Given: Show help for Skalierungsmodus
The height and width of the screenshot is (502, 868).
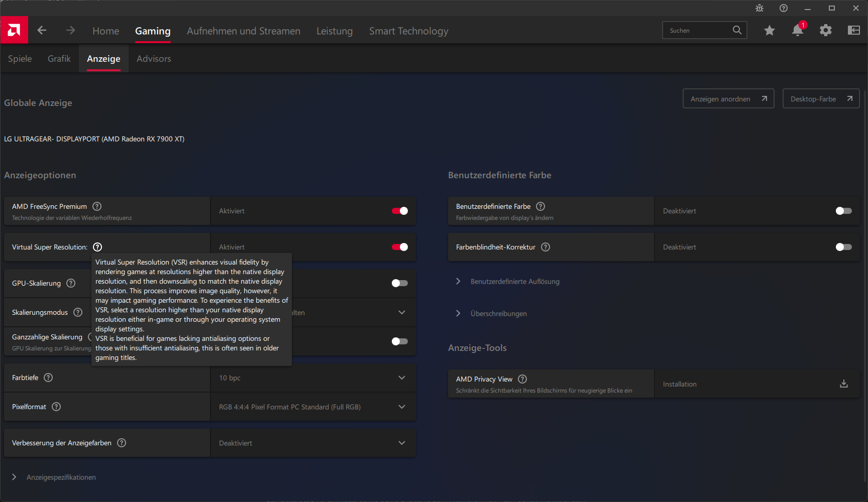Looking at the screenshot, I should (x=78, y=312).
